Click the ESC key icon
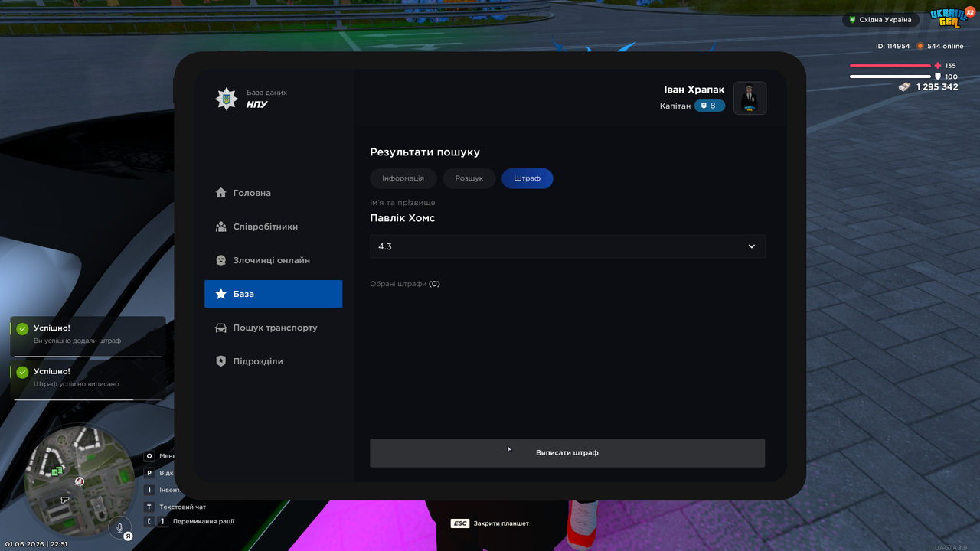980x551 pixels. (459, 523)
